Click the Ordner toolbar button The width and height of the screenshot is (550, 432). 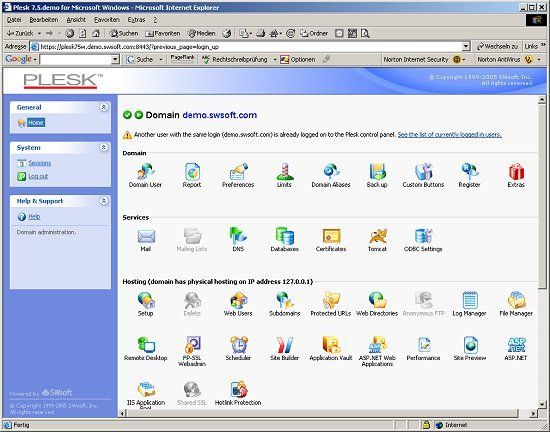point(314,33)
